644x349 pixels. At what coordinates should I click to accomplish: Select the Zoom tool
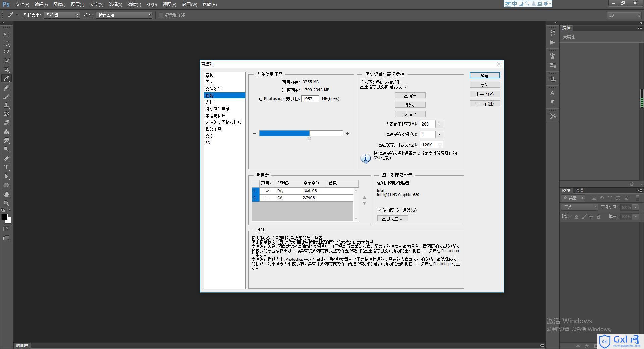tap(6, 203)
